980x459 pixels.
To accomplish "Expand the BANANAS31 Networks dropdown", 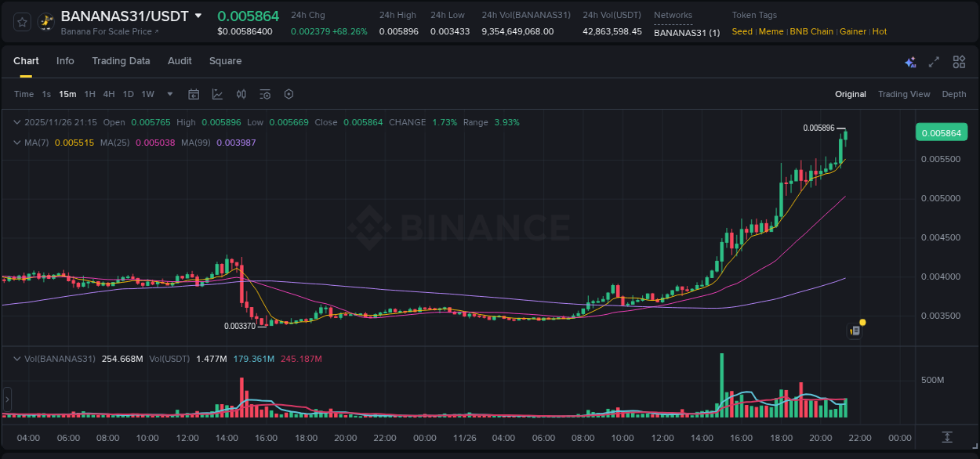I will [x=686, y=33].
